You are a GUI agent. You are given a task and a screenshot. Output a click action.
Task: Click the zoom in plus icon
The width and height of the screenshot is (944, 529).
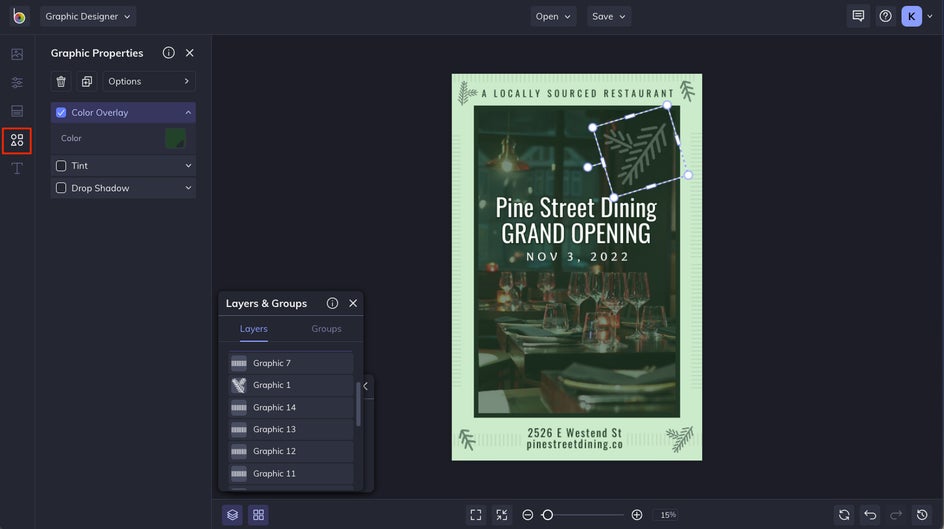(x=637, y=515)
